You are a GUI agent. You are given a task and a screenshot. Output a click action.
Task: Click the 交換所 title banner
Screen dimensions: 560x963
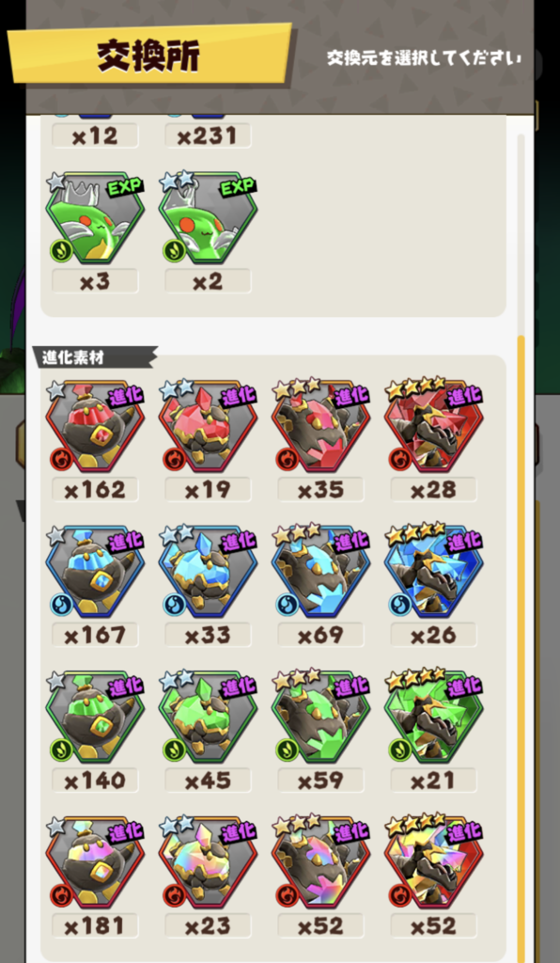pos(149,55)
